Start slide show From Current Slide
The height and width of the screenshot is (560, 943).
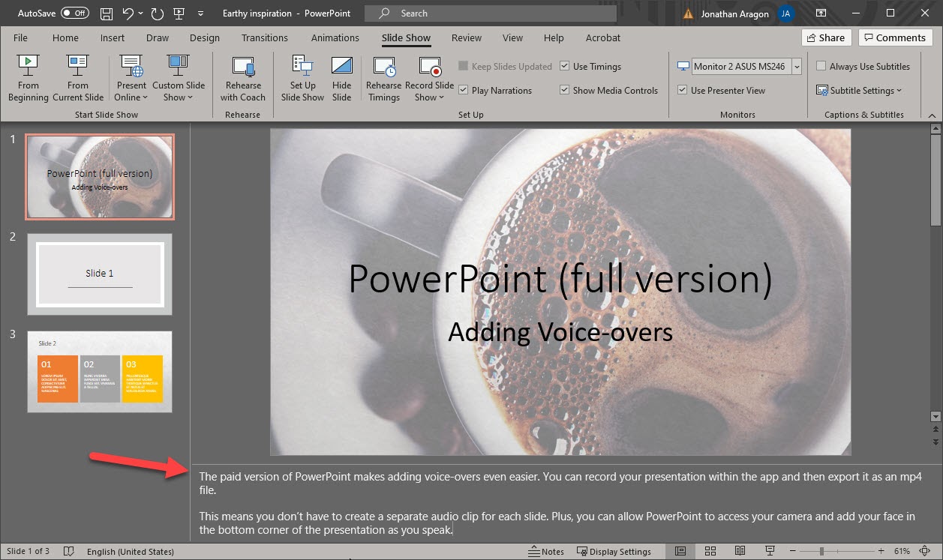pos(78,79)
